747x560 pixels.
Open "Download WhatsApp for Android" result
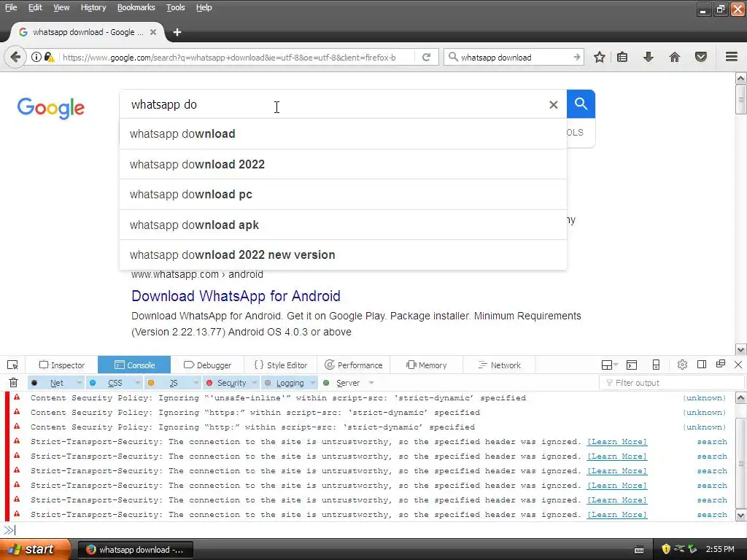point(236,296)
